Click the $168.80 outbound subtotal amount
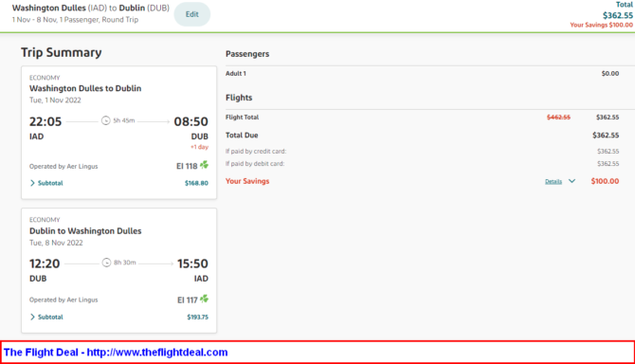 coord(196,183)
